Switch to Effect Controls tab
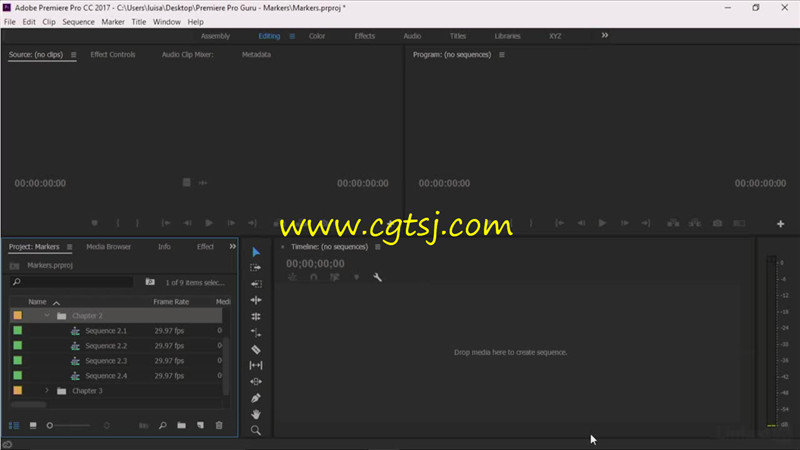 pos(113,55)
